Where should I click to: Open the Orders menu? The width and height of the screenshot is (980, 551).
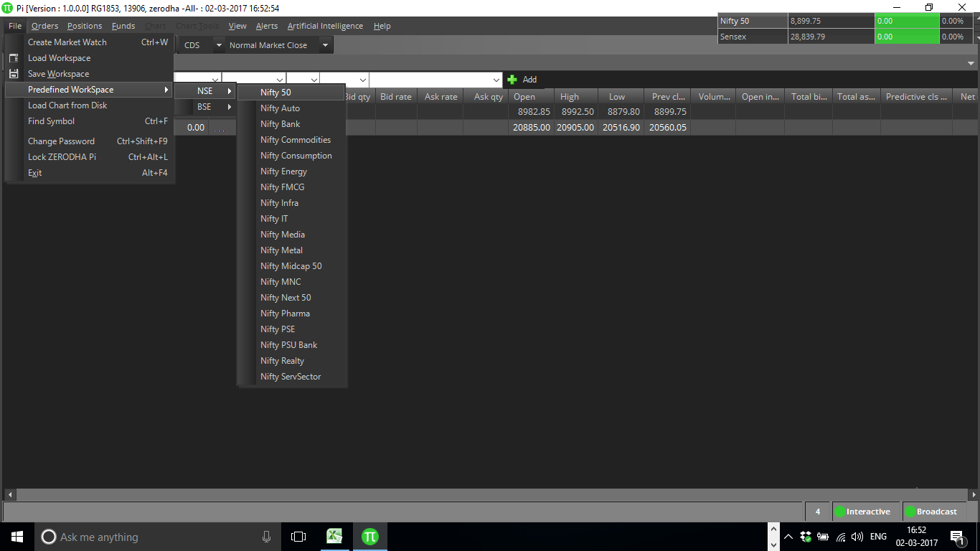point(44,26)
